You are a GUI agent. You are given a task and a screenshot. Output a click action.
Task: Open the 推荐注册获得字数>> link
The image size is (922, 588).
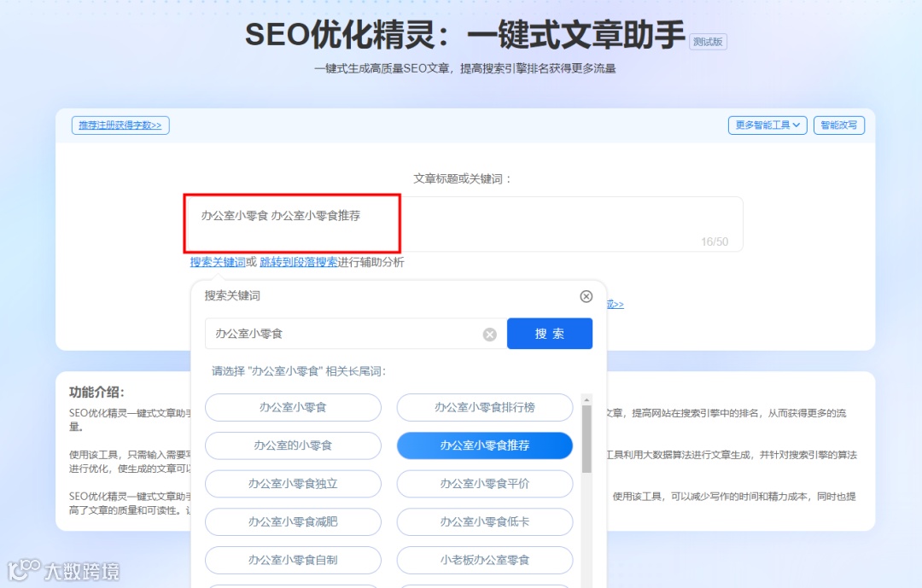click(120, 125)
